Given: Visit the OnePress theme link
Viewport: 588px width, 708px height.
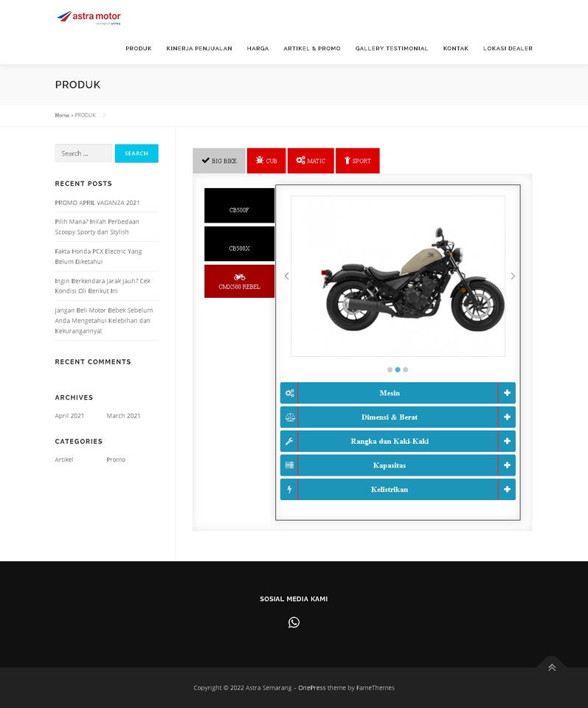Looking at the screenshot, I should pyautogui.click(x=311, y=687).
